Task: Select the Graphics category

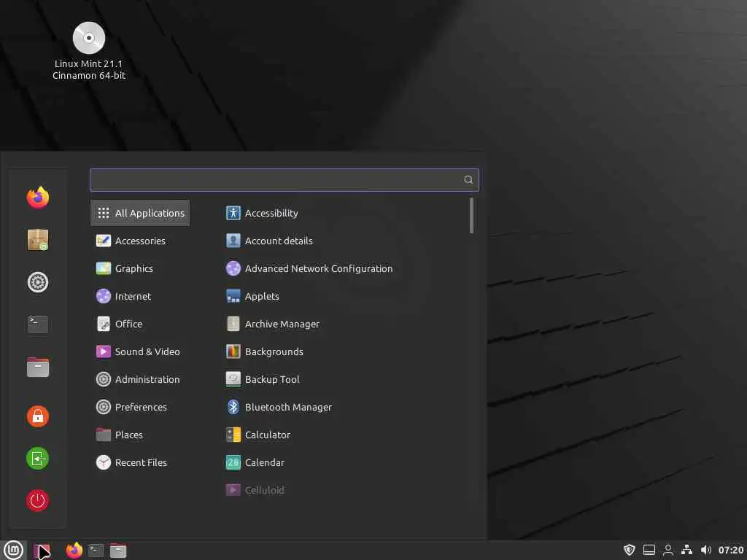Action: [x=140, y=268]
